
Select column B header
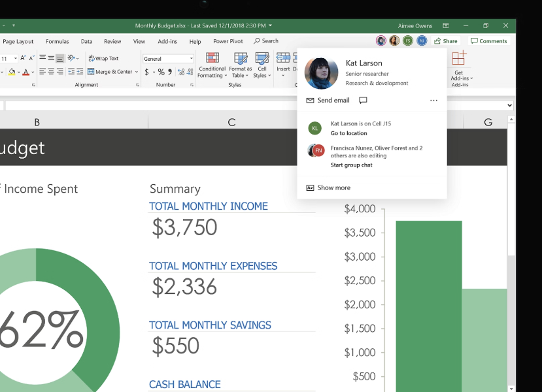tap(37, 122)
